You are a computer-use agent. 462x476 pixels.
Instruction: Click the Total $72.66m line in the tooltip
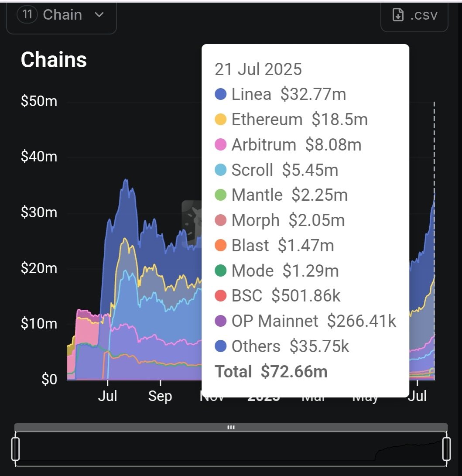(271, 371)
